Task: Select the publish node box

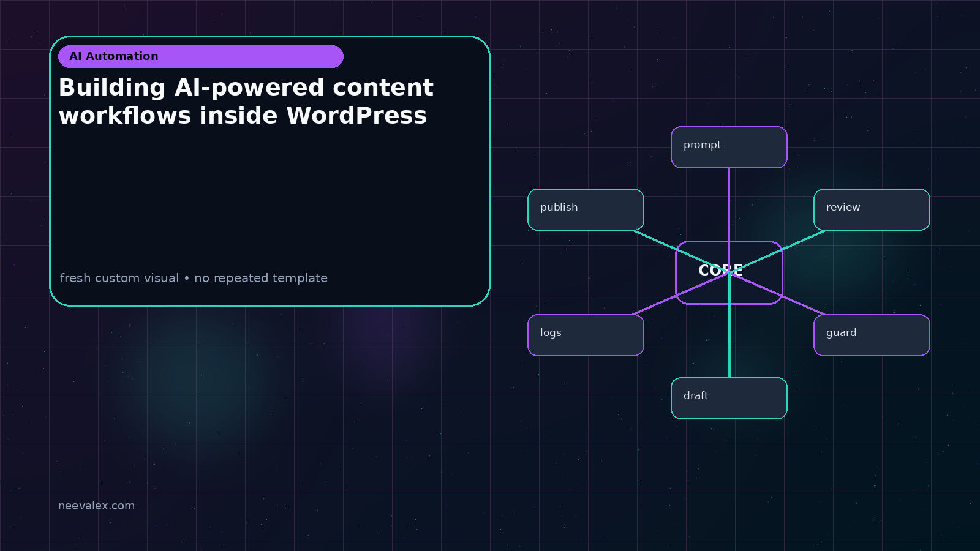Action: [x=586, y=209]
